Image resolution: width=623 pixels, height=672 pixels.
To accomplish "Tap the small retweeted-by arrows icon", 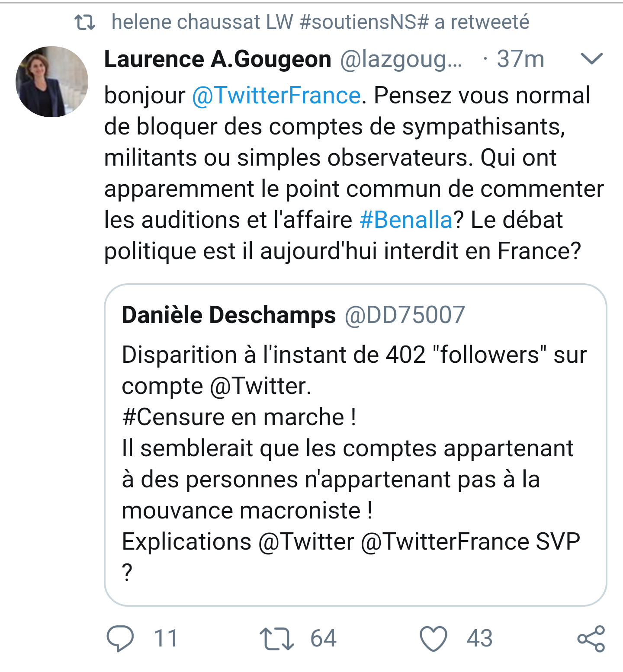I will [x=85, y=22].
